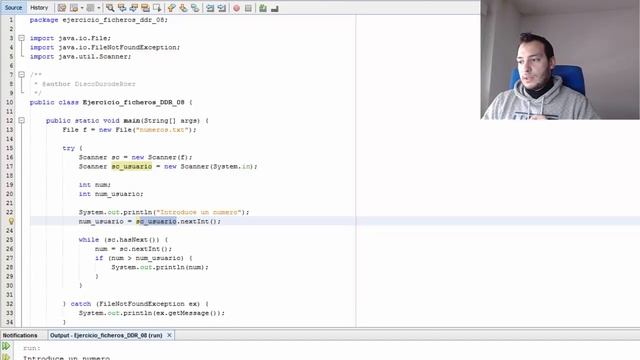This screenshot has width=640, height=360.
Task: Click the Last Edit toolbar icon
Action: click(62, 8)
